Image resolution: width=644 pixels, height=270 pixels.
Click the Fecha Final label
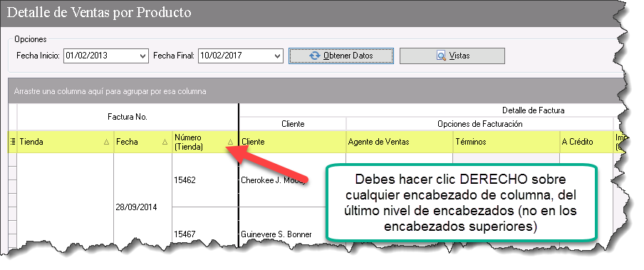coord(173,56)
